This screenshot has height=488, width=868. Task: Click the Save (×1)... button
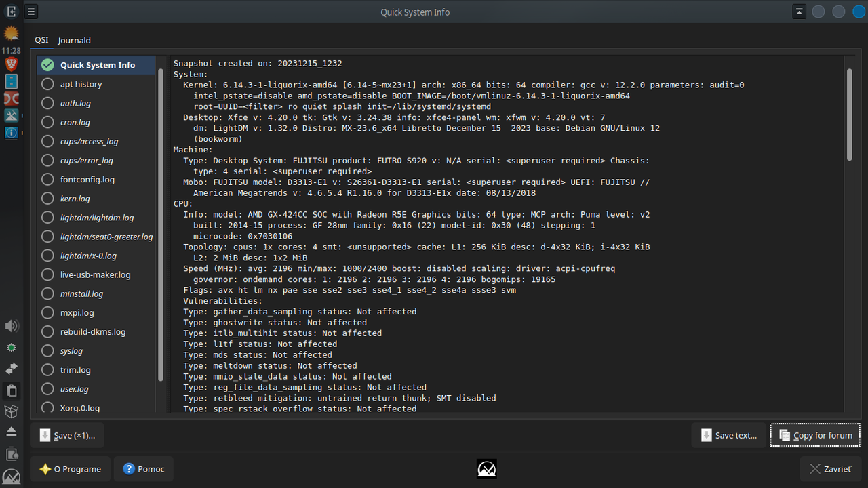(x=67, y=435)
